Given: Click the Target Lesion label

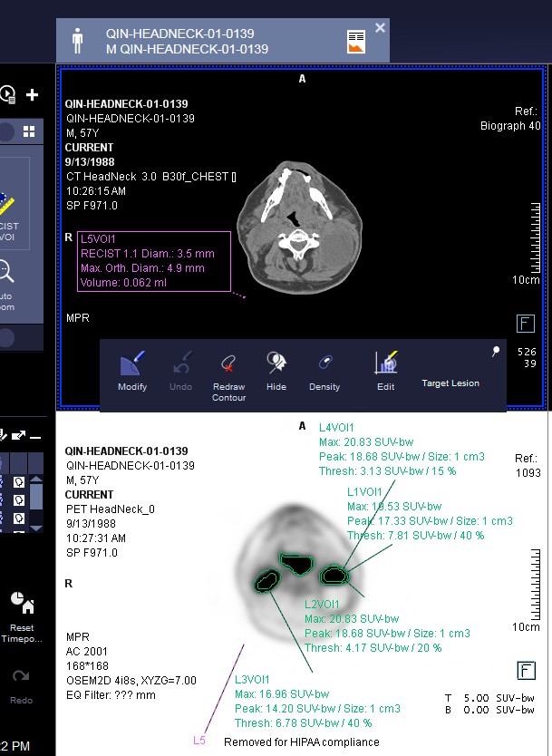Looking at the screenshot, I should 450,383.
